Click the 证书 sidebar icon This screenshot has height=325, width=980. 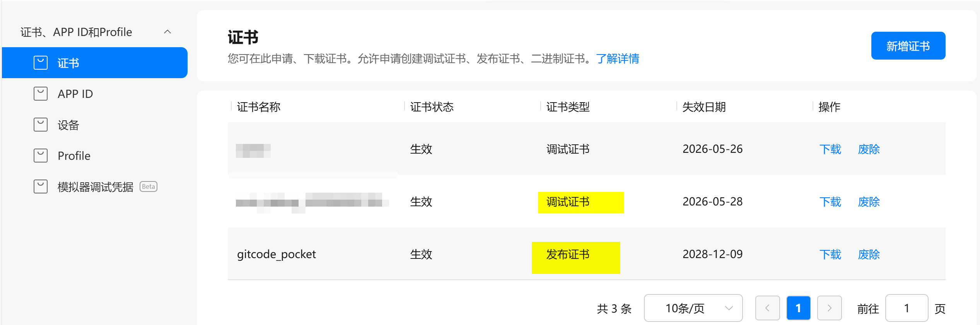[41, 63]
